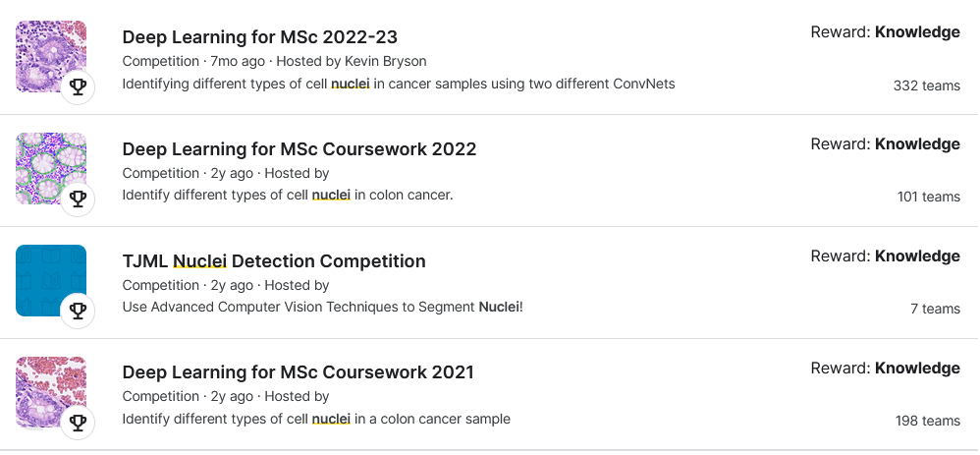Click the 7 teams count
The height and width of the screenshot is (455, 980).
click(x=936, y=310)
